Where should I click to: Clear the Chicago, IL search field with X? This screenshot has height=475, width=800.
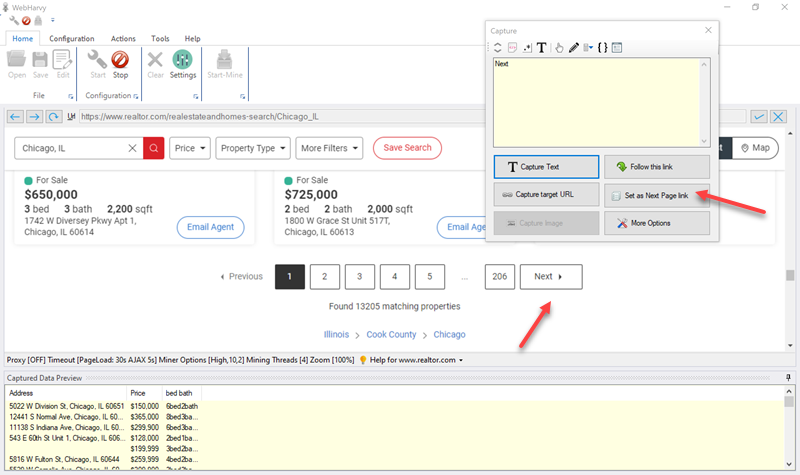pyautogui.click(x=133, y=148)
